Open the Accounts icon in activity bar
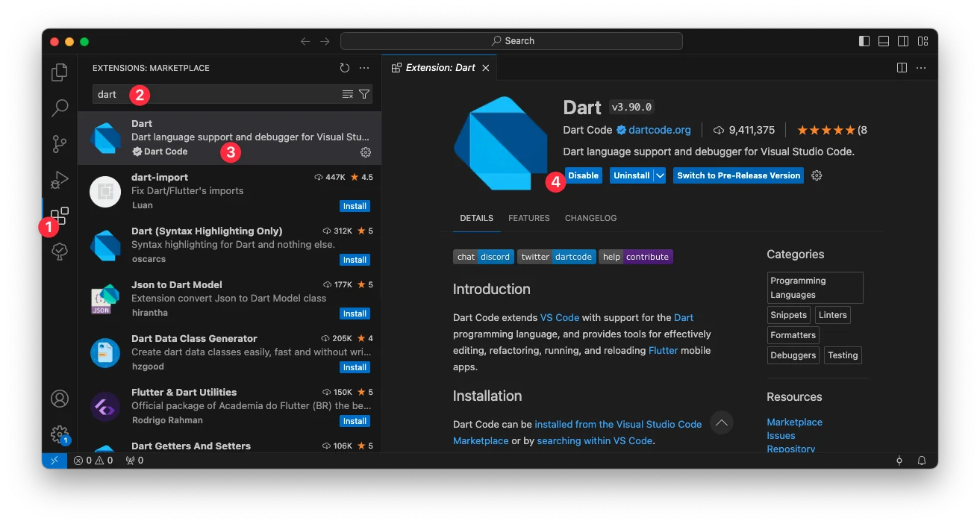The height and width of the screenshot is (524, 980). [x=60, y=398]
